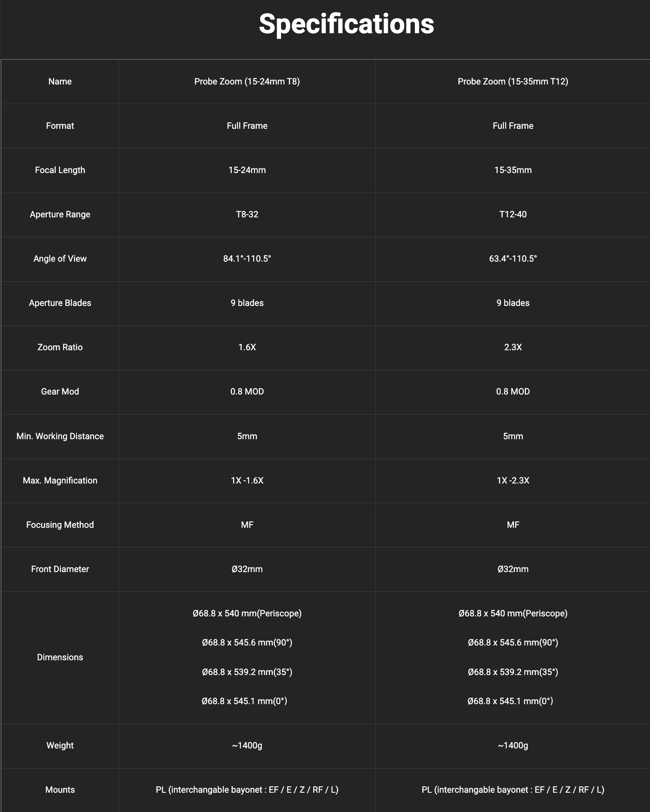Click the 15-35mm focal length value
Viewport: 650px width, 812px height.
tap(513, 170)
